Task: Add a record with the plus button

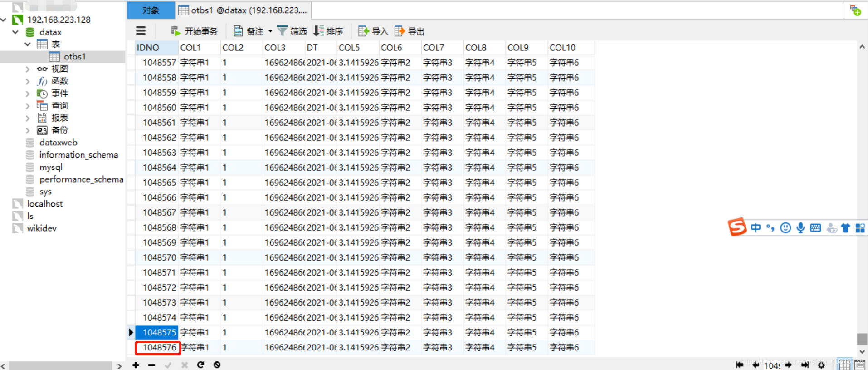Action: [136, 365]
